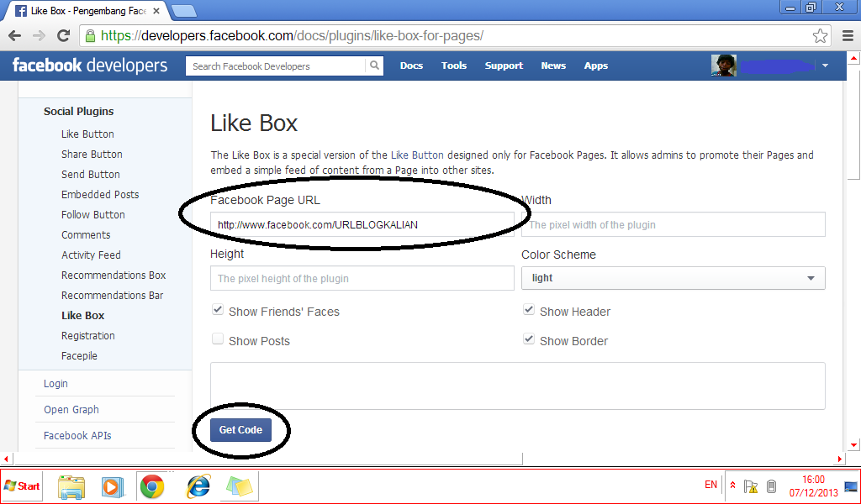Click the Height input field
Image resolution: width=861 pixels, height=504 pixels.
(x=362, y=279)
